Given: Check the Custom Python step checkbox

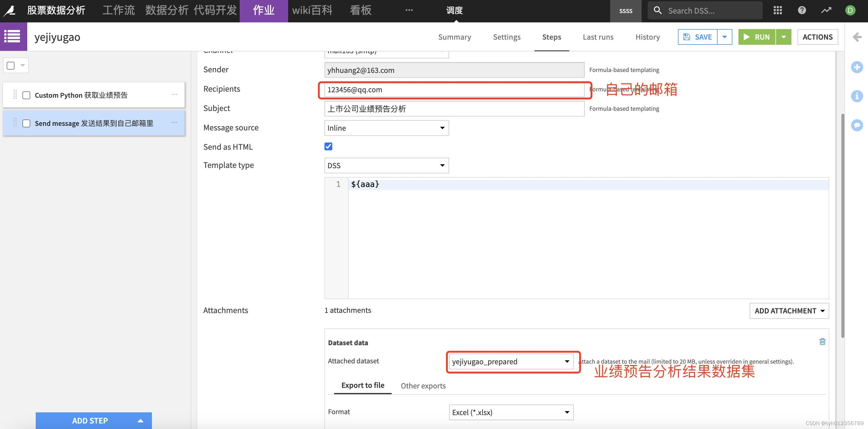Looking at the screenshot, I should (x=26, y=95).
